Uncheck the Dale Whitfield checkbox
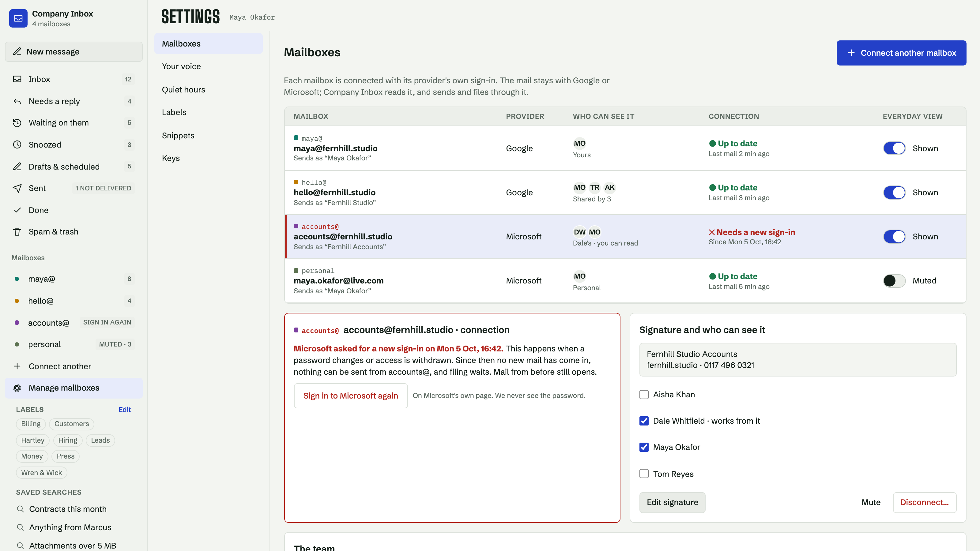980x551 pixels. click(x=644, y=421)
